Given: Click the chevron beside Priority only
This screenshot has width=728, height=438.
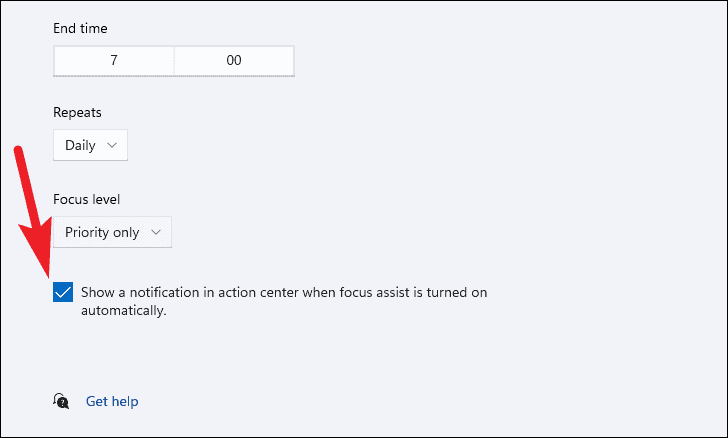Looking at the screenshot, I should click(155, 232).
